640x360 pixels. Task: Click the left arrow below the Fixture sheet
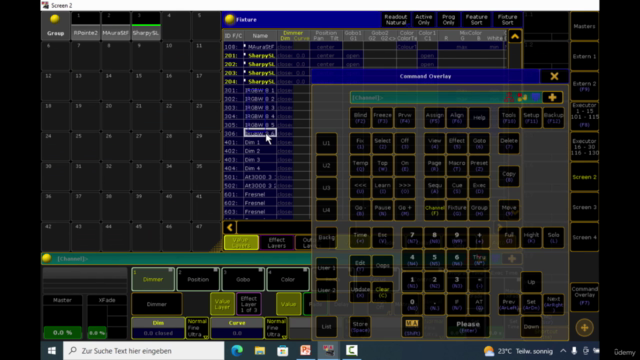pyautogui.click(x=230, y=227)
